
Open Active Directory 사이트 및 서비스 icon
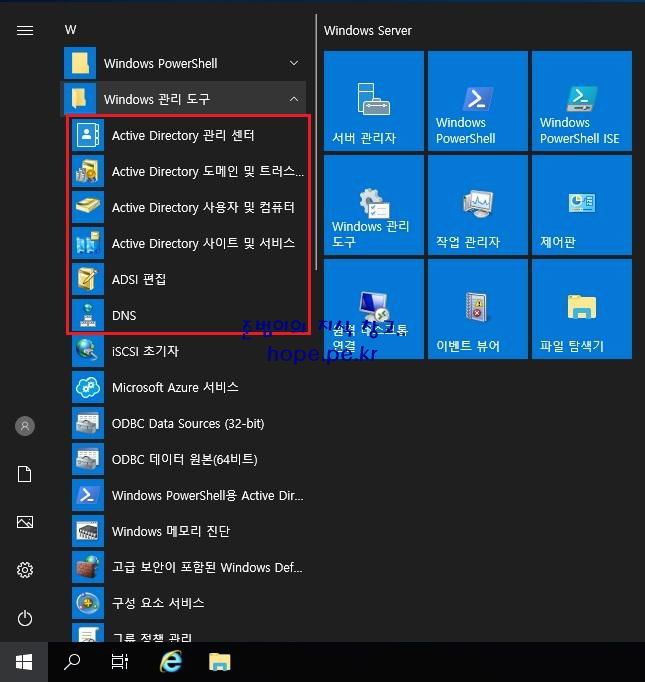[x=88, y=243]
